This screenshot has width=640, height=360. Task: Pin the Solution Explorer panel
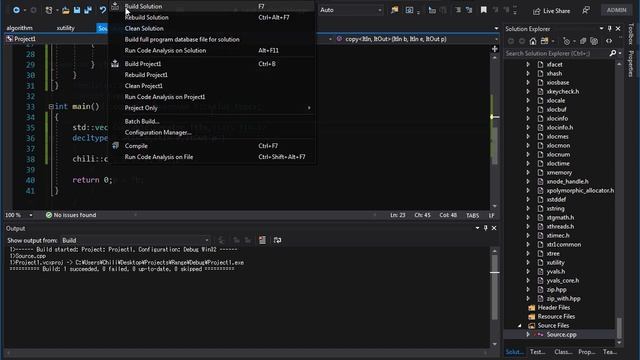[x=609, y=29]
